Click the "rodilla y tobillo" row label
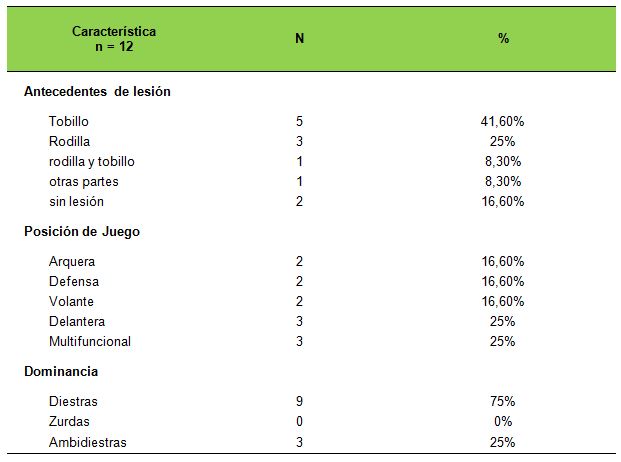 (92, 161)
